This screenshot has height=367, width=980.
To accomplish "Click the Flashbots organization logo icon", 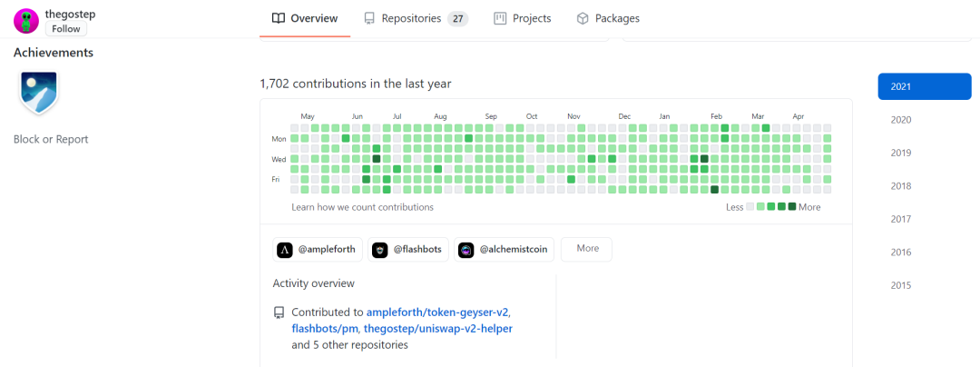I will [380, 249].
